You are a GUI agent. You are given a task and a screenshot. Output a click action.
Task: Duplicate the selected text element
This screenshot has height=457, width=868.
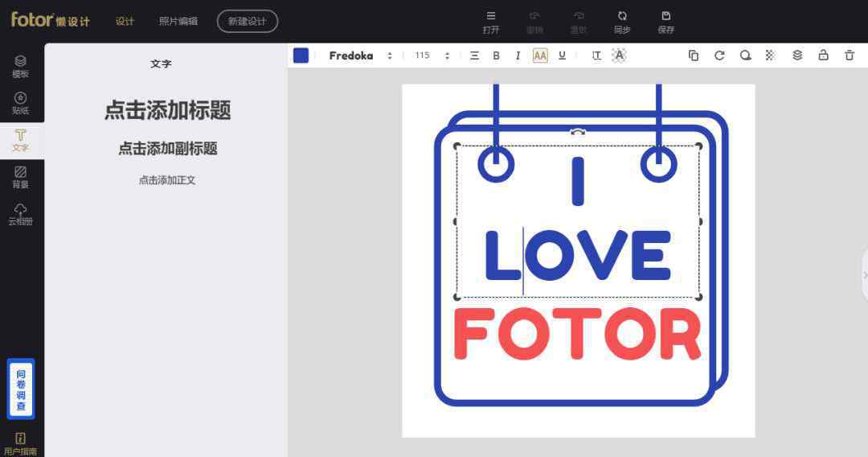[x=693, y=56]
